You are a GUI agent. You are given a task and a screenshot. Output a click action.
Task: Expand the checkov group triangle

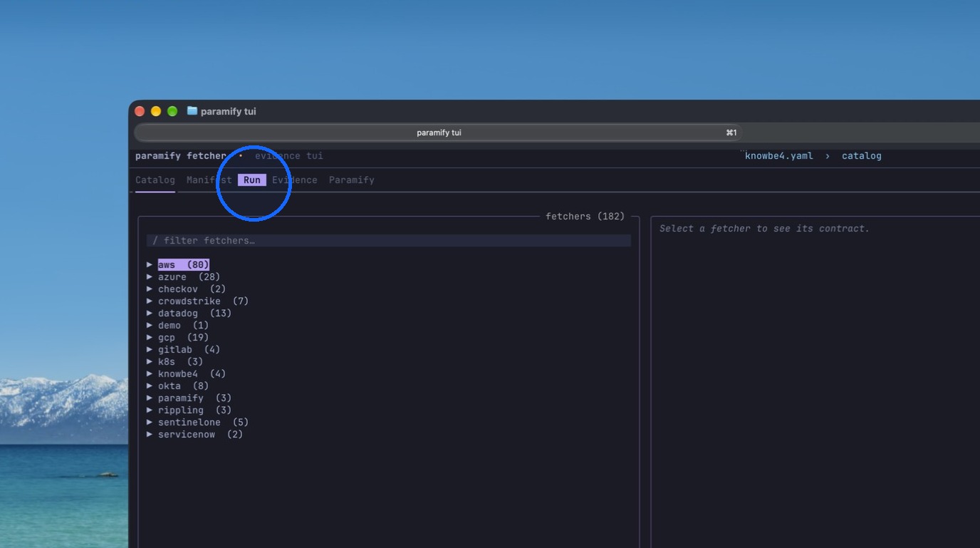150,289
